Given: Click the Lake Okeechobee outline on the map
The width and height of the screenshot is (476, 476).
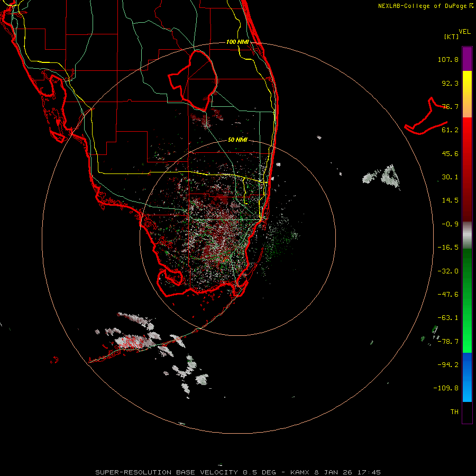Looking at the screenshot, I should 193,80.
